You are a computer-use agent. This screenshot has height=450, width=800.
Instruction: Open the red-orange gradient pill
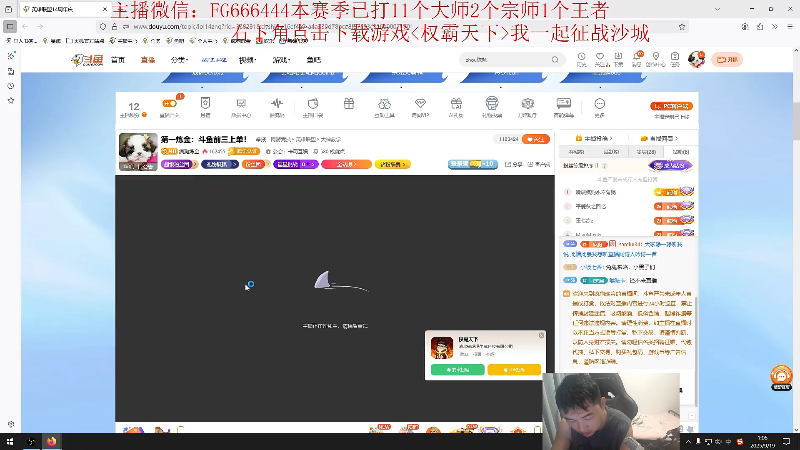click(x=346, y=164)
